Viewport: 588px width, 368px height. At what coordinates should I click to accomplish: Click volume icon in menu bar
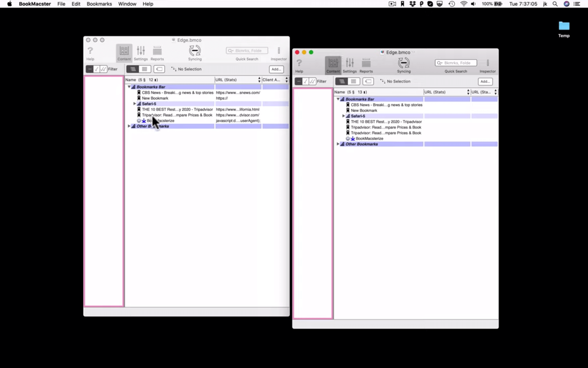point(473,4)
